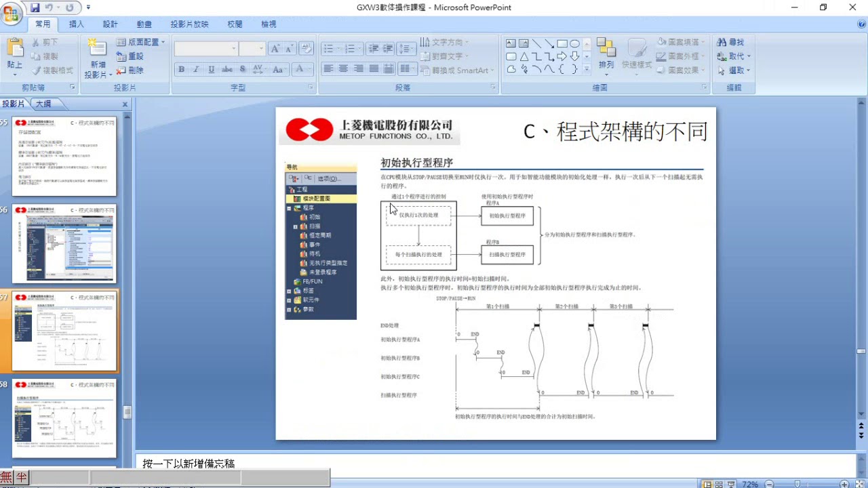Viewport: 868px width, 488px height.
Task: Click Reset (重設) slide button
Action: click(x=130, y=56)
